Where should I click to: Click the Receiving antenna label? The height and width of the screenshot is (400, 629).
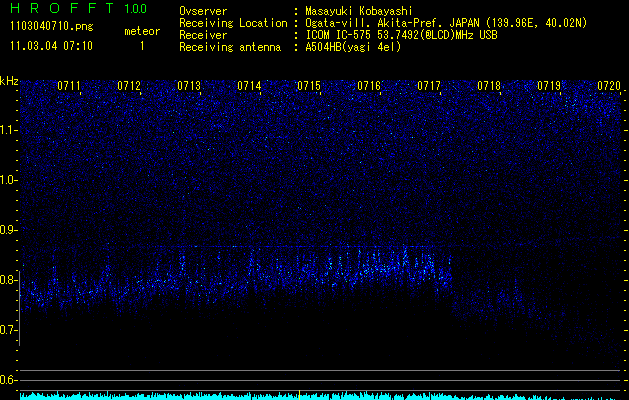(230, 47)
